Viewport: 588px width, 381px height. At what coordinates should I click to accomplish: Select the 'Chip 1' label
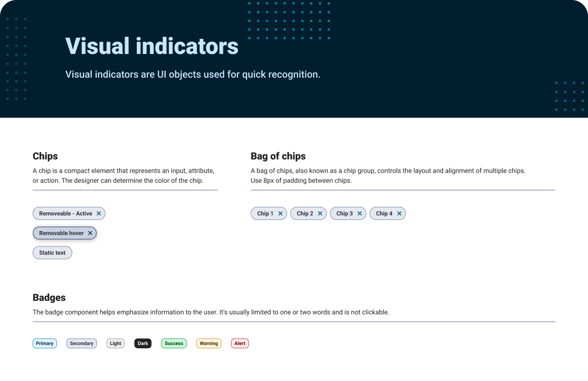pyautogui.click(x=265, y=213)
